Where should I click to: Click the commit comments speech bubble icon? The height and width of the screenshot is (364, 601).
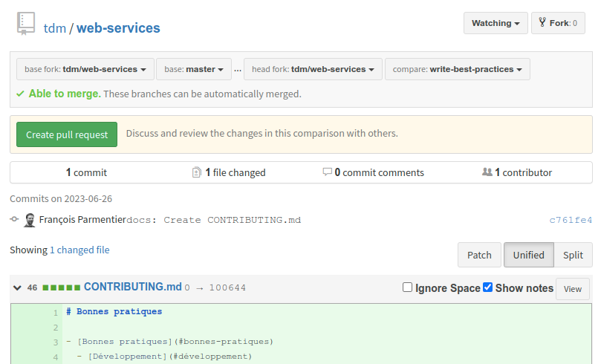pyautogui.click(x=327, y=172)
